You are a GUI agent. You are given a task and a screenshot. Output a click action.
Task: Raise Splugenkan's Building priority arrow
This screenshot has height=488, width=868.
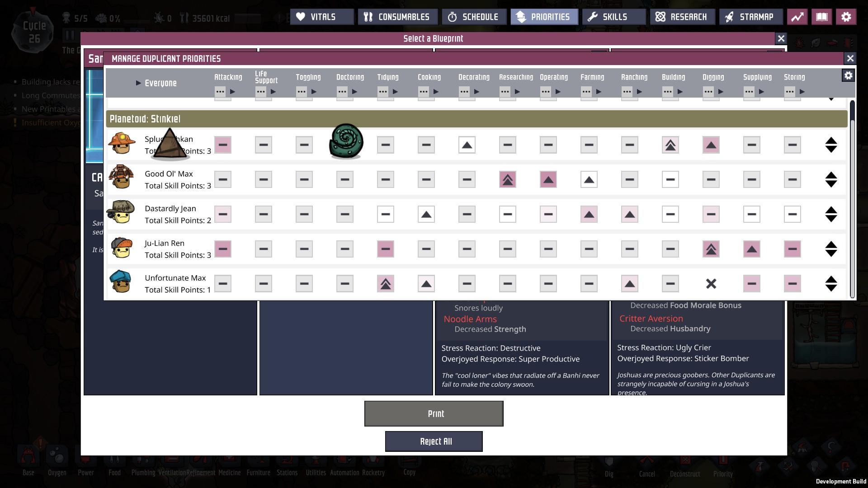[x=670, y=145]
